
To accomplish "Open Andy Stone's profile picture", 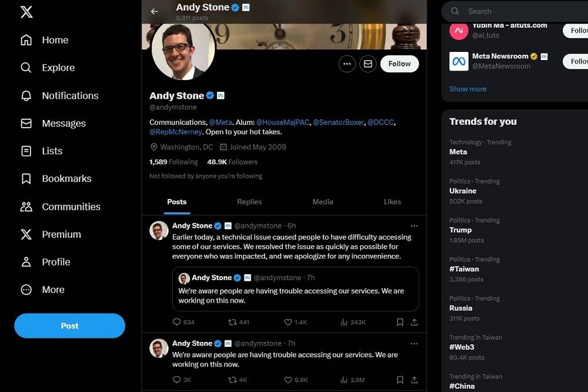I will coord(183,49).
